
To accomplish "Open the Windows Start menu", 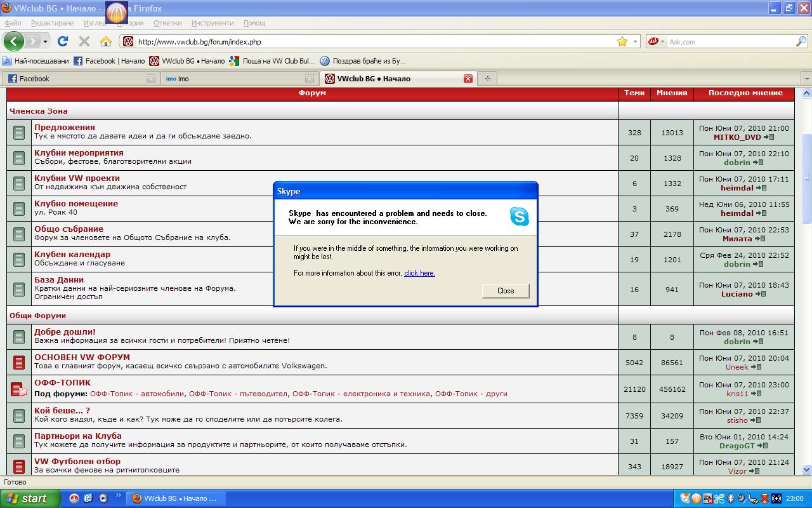I will coord(30,498).
